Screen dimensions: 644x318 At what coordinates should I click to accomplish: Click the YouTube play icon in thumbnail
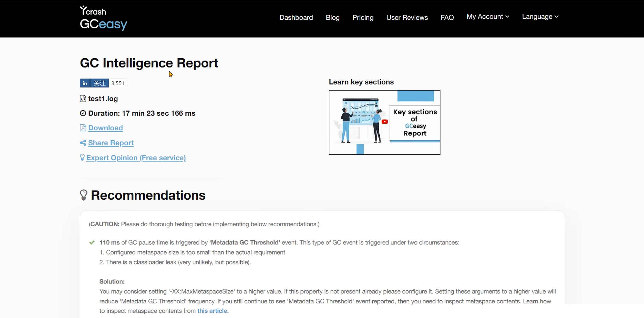point(385,122)
